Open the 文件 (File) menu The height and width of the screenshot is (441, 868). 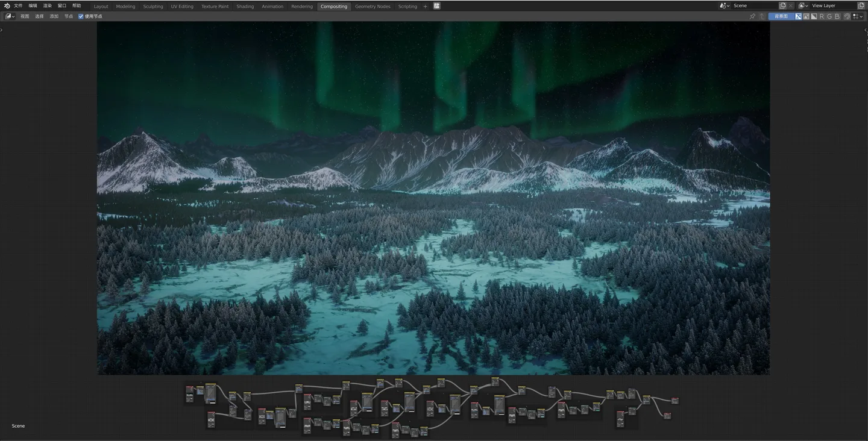(x=18, y=5)
